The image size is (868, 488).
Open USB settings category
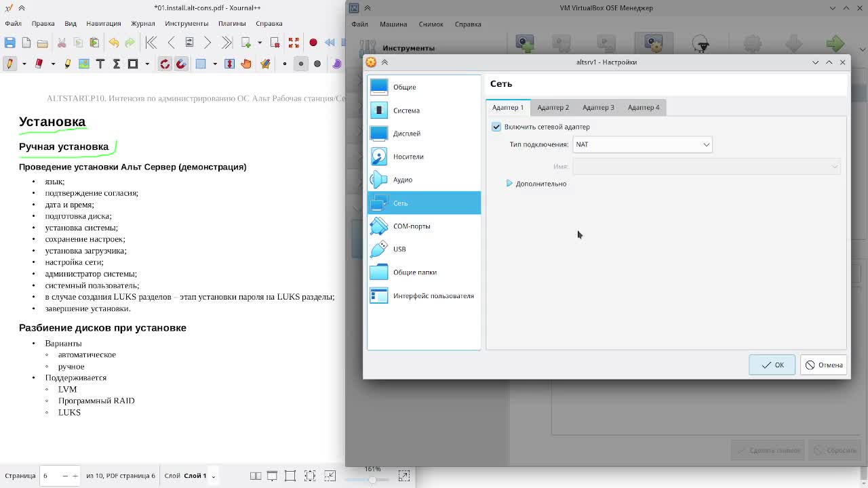tap(424, 249)
